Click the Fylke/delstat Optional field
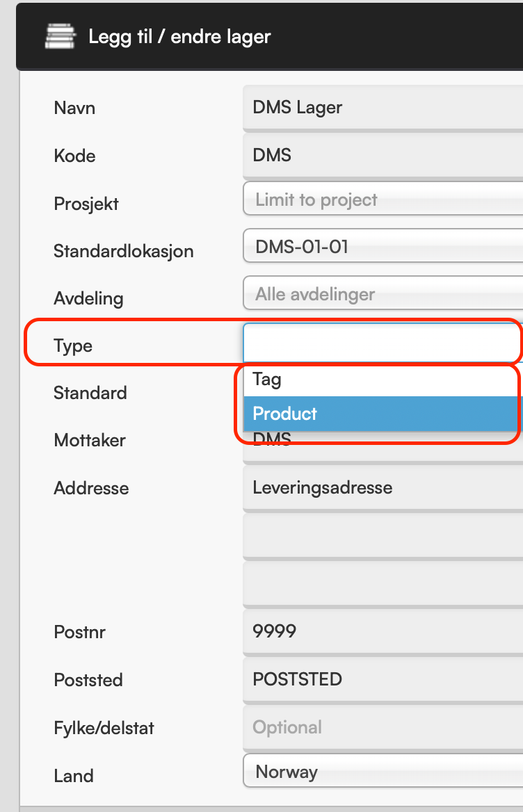This screenshot has height=812, width=523. pyautogui.click(x=383, y=728)
